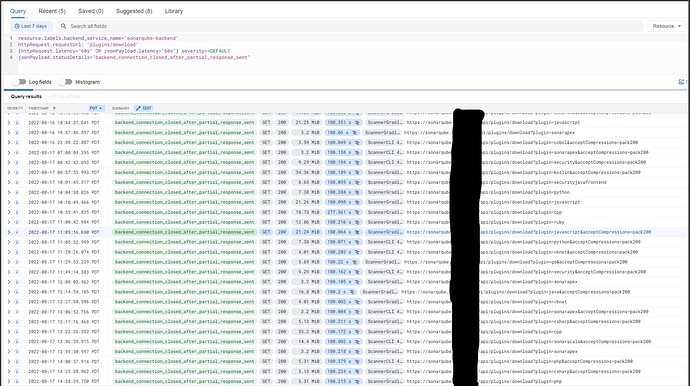Image resolution: width=690 pixels, height=386 pixels.
Task: Open the Library tab
Action: (x=173, y=11)
